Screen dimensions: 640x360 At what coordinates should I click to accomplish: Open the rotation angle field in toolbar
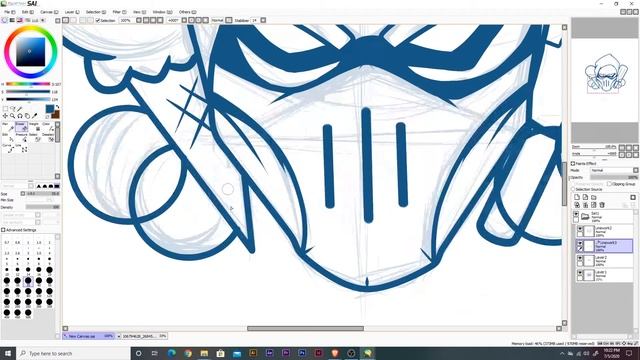point(173,20)
